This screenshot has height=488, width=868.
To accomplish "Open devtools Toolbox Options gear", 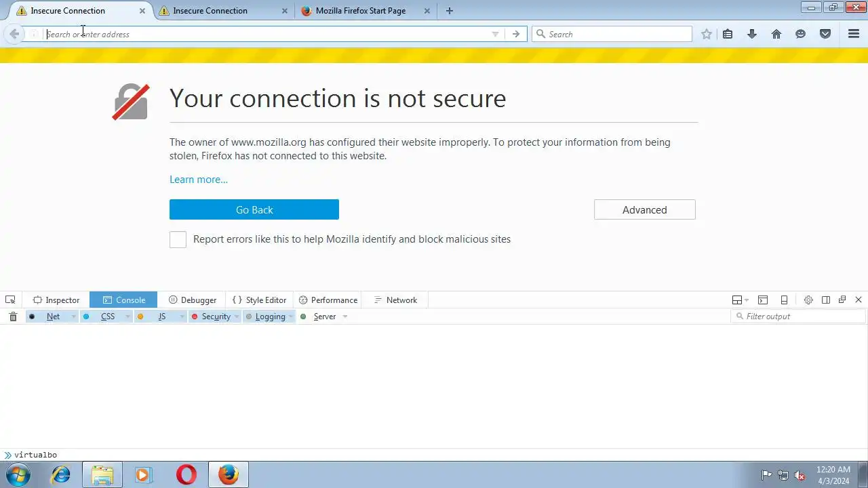I will [808, 300].
